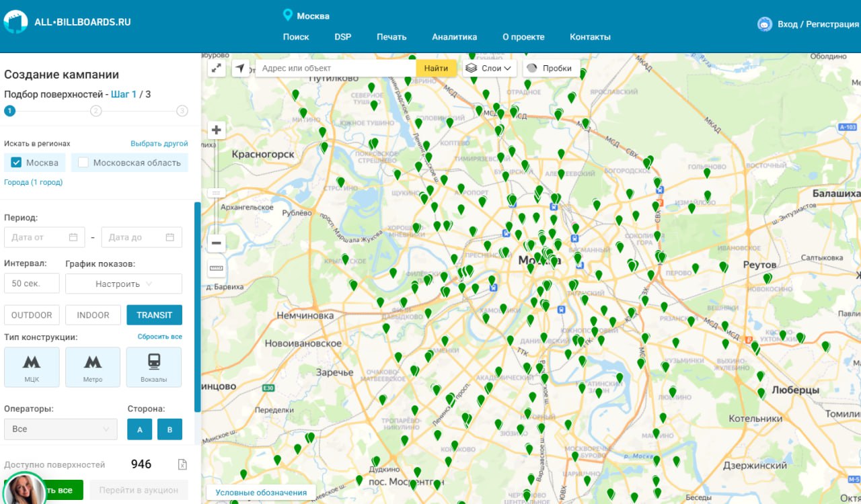Screen dimensions: 861x504
Task: Select the Вокзалы construction type
Action: (x=154, y=367)
